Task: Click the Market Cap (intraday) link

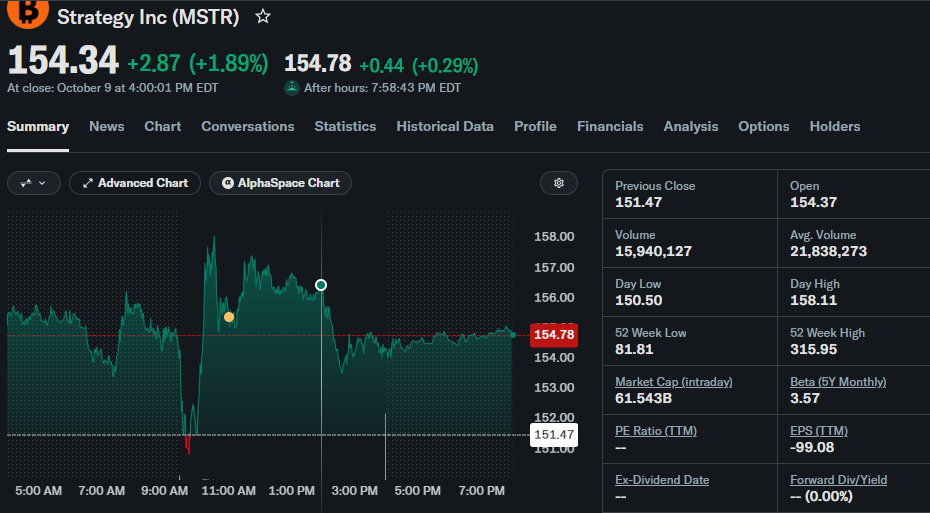Action: click(x=674, y=382)
